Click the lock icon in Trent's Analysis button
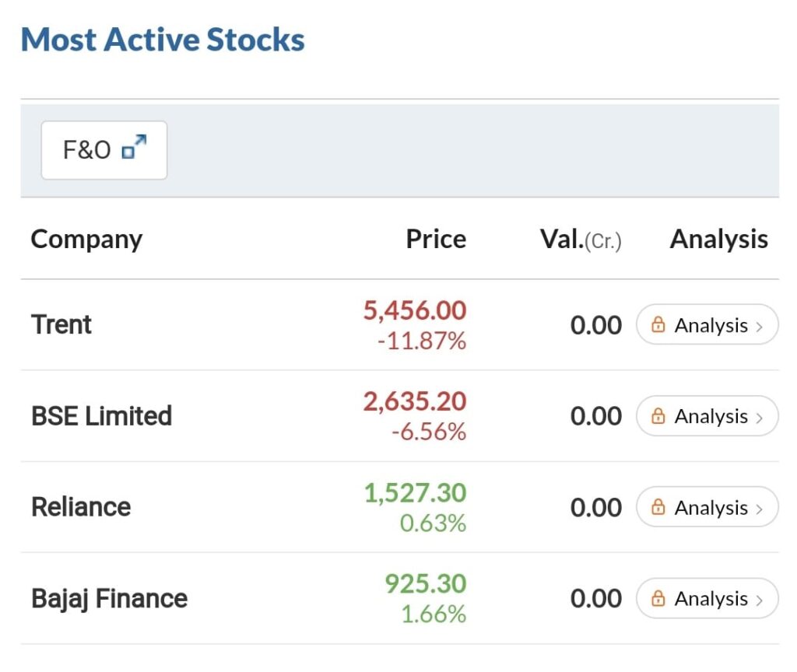The height and width of the screenshot is (672, 797). pyautogui.click(x=658, y=324)
